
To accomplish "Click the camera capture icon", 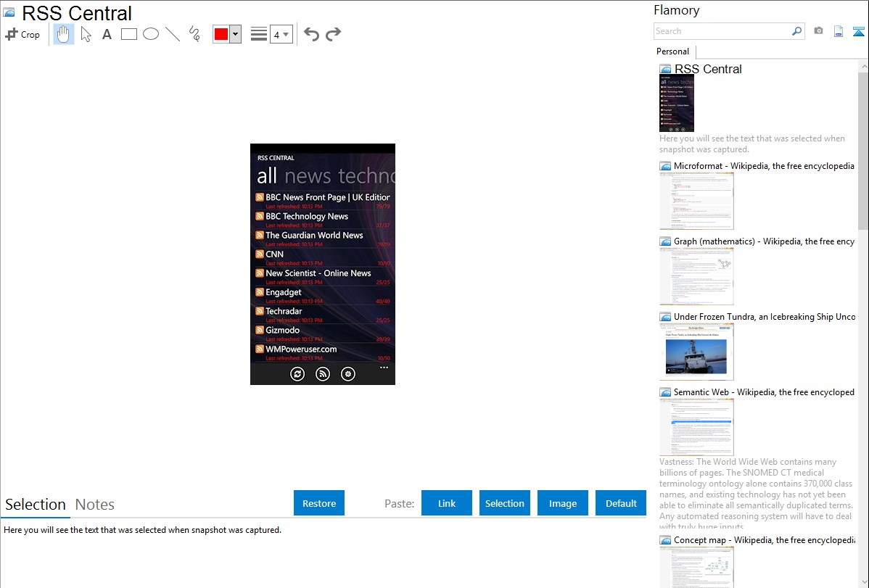I will tap(818, 31).
